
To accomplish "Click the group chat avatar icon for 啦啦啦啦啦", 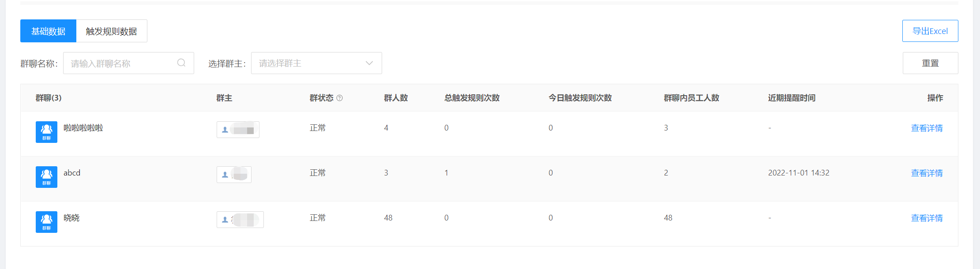I will coord(46,132).
